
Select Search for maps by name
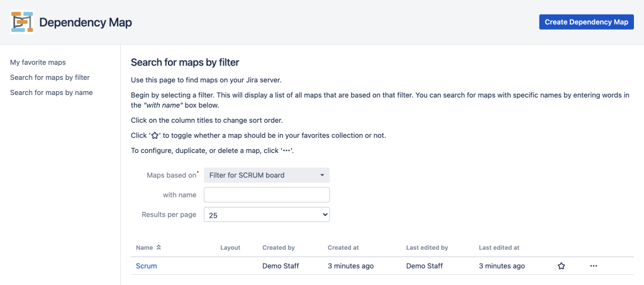[52, 92]
